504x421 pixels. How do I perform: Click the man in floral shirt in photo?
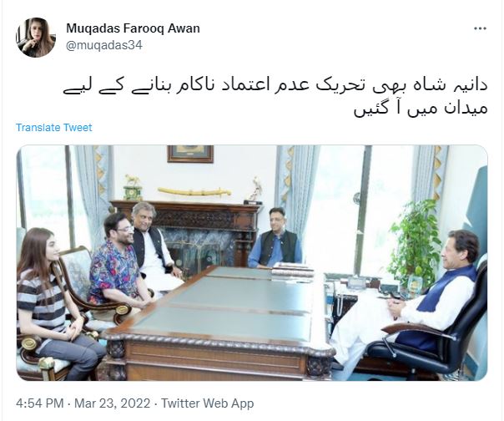(x=119, y=261)
